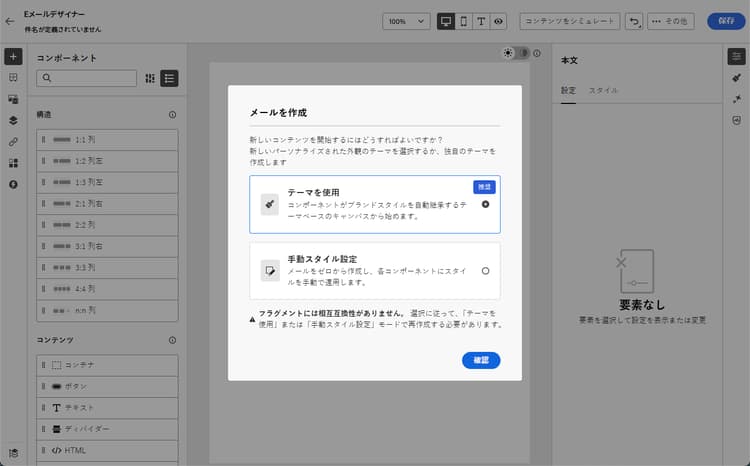Open the settings panel icon on right rail
The width and height of the screenshot is (750, 466).
coord(737,56)
